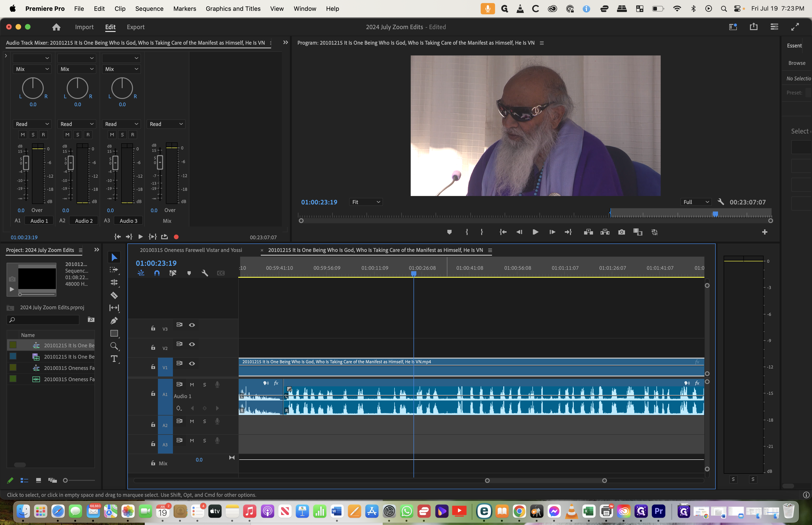Switch to 20100315 Oneness Farewell sequence tab
This screenshot has width=812, height=525.
pyautogui.click(x=191, y=250)
